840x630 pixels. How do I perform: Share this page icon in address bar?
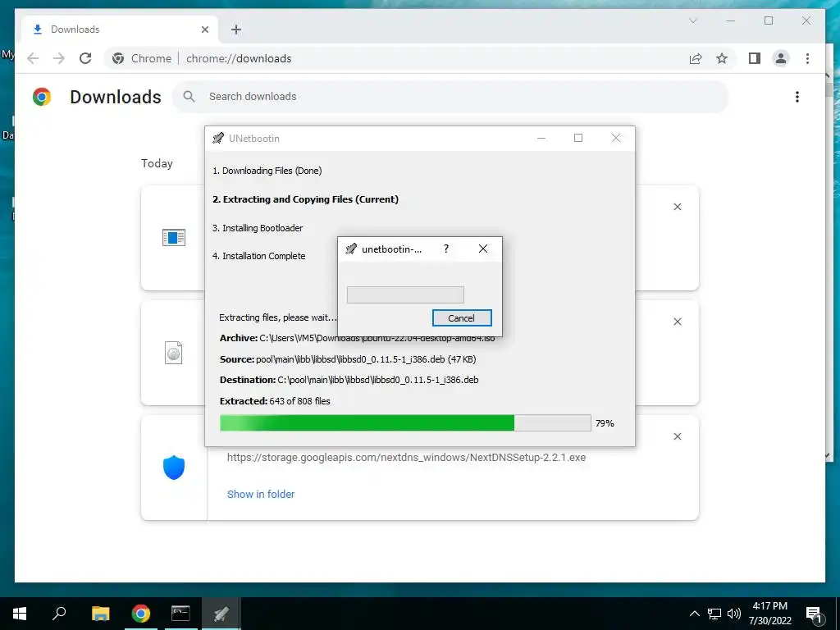[696, 58]
